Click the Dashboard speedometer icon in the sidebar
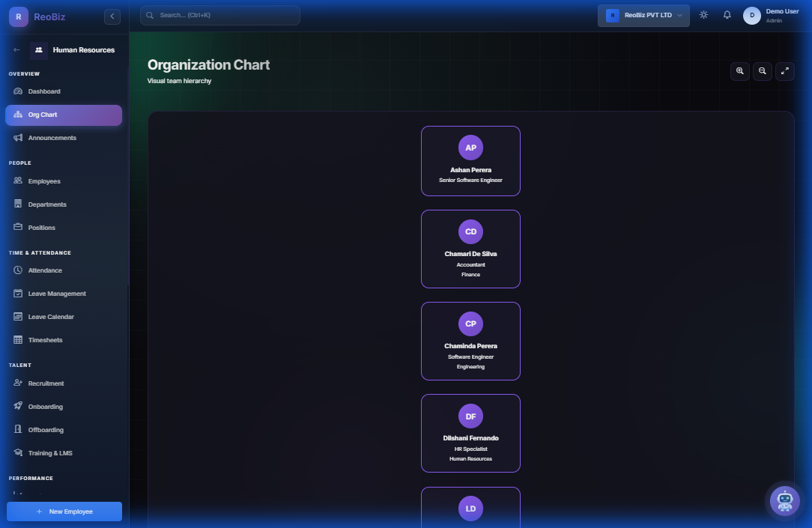 [x=16, y=91]
